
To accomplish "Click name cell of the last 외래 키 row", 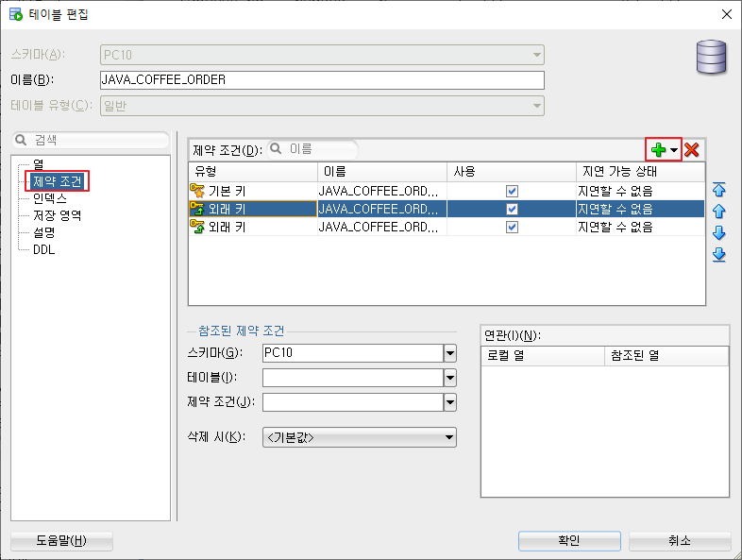I will click(382, 227).
